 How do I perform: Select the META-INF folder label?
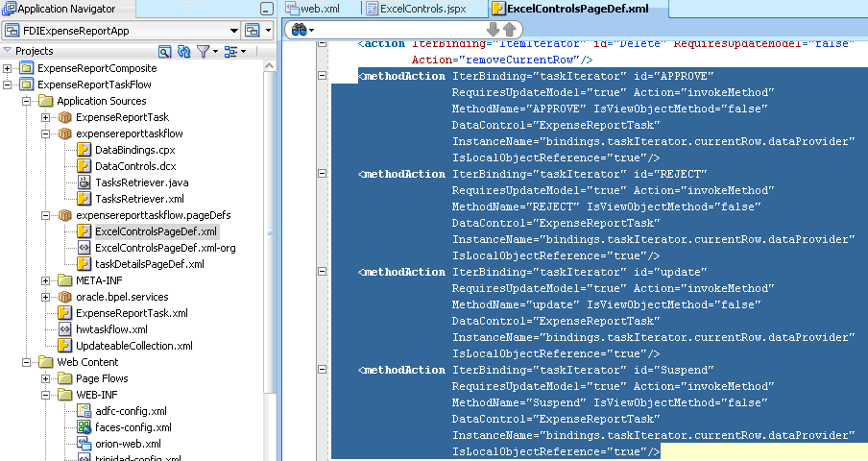(99, 280)
